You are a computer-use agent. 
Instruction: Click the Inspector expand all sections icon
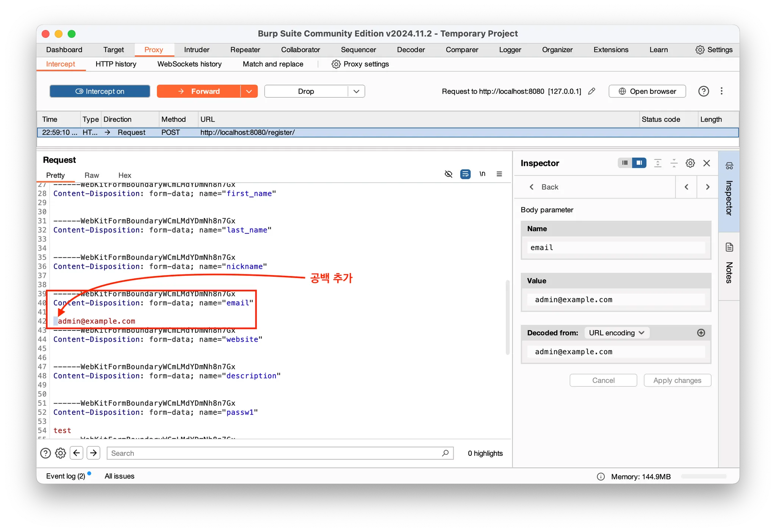pos(658,163)
